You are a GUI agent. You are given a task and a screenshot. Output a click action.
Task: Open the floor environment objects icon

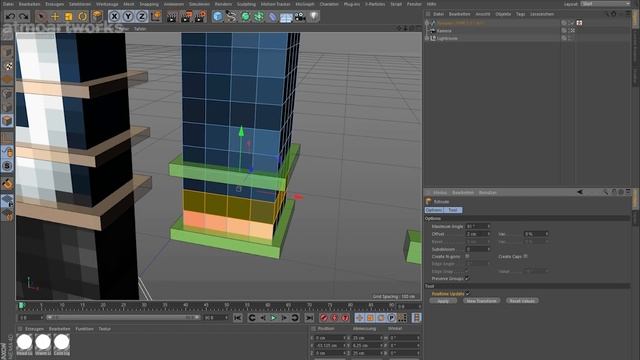pos(286,17)
